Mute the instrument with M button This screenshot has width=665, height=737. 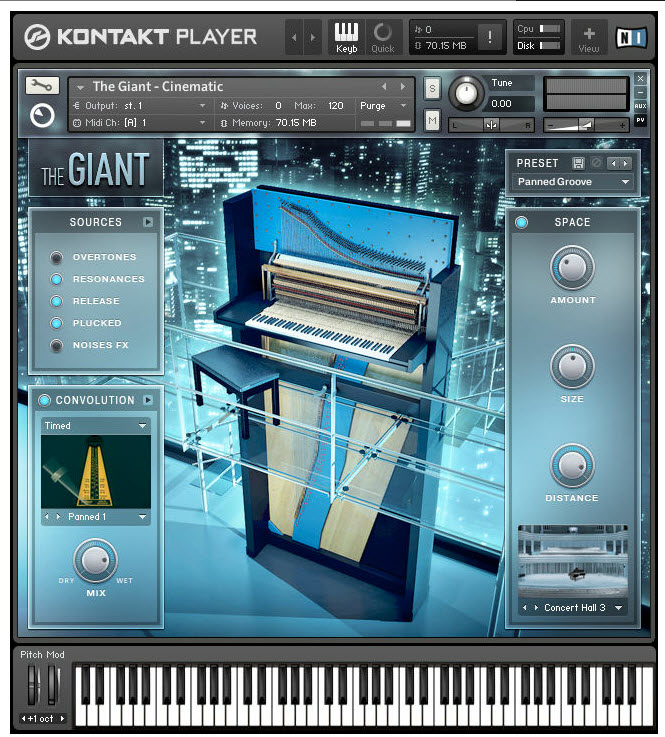pos(432,121)
